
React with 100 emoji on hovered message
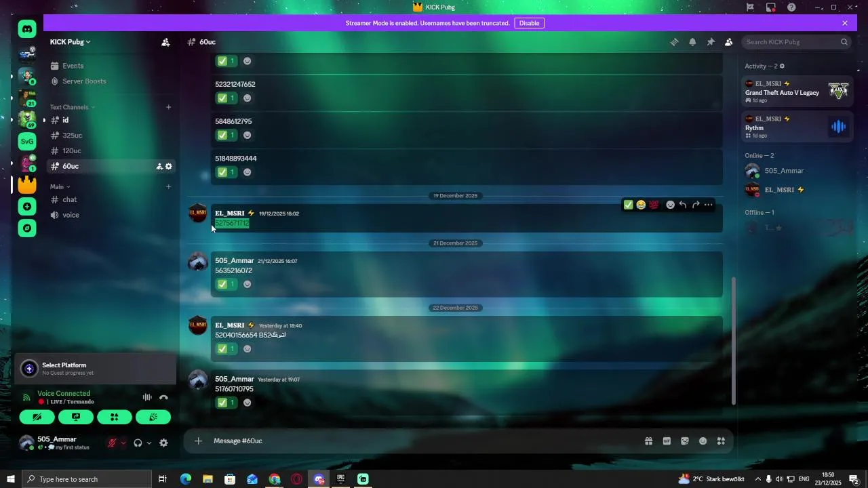point(654,205)
